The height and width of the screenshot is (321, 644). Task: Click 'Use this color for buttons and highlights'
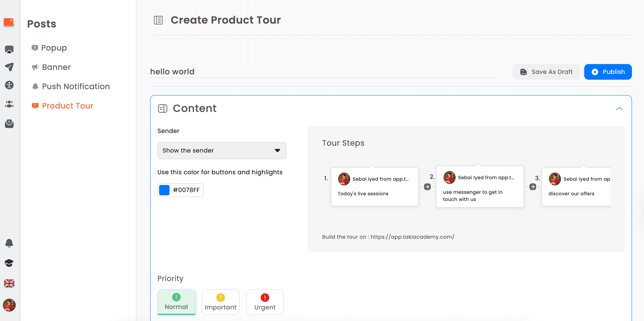[x=220, y=172]
